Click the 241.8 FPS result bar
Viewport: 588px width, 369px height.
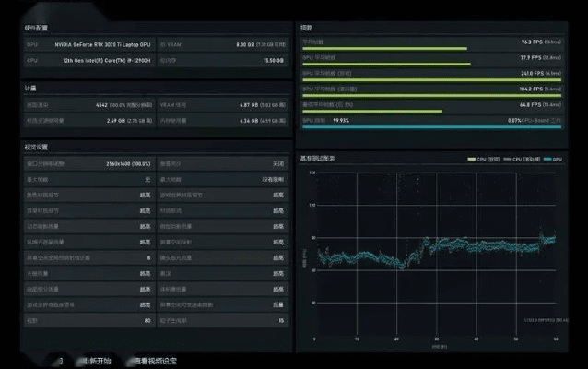pyautogui.click(x=433, y=74)
